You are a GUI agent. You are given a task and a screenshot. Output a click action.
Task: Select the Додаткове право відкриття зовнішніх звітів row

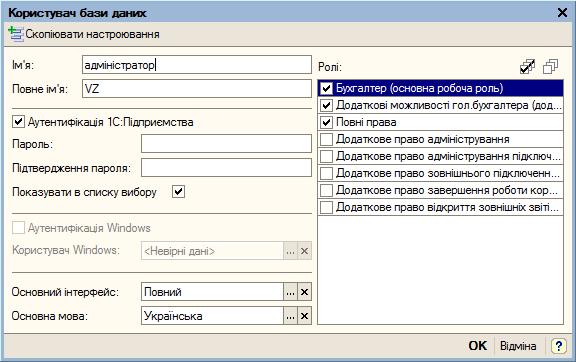point(440,207)
